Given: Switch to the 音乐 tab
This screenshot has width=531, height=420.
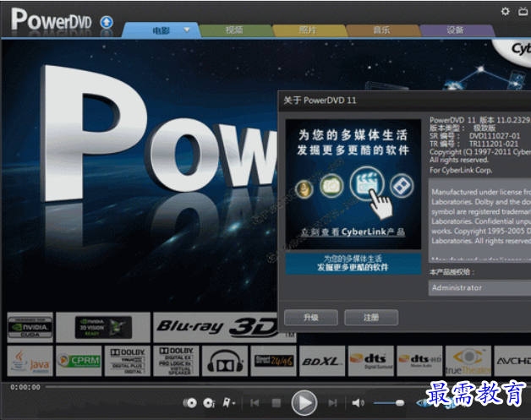Looking at the screenshot, I should point(381,30).
